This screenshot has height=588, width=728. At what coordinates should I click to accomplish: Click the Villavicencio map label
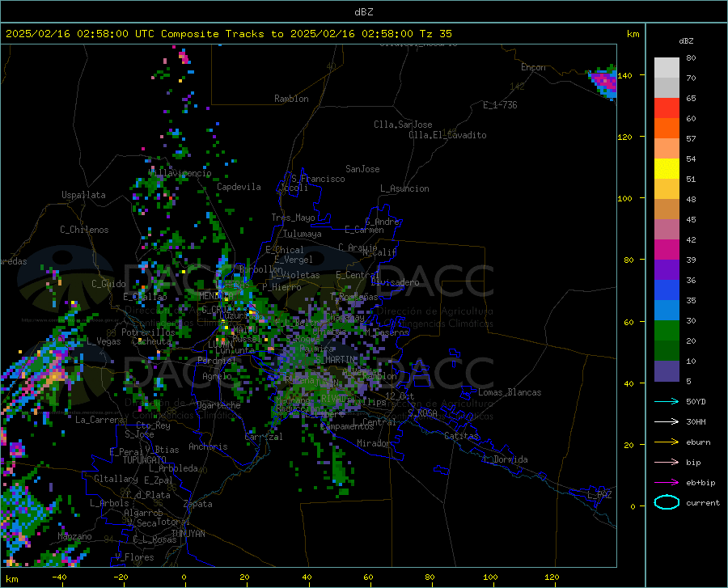tap(180, 173)
